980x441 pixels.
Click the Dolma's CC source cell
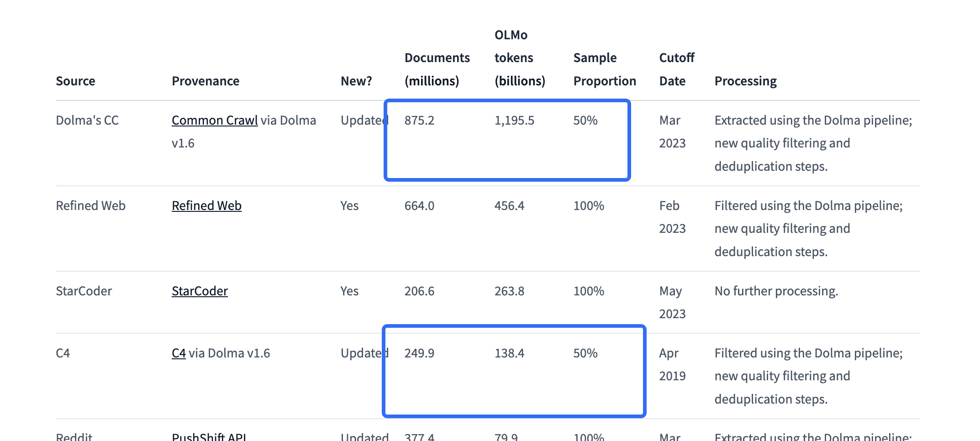[x=87, y=120]
